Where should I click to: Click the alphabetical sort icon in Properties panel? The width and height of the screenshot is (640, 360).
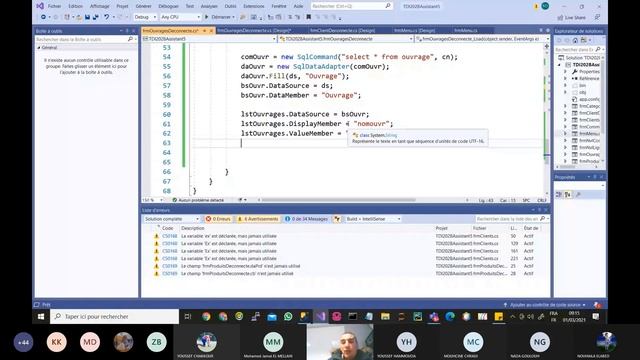coord(568,195)
